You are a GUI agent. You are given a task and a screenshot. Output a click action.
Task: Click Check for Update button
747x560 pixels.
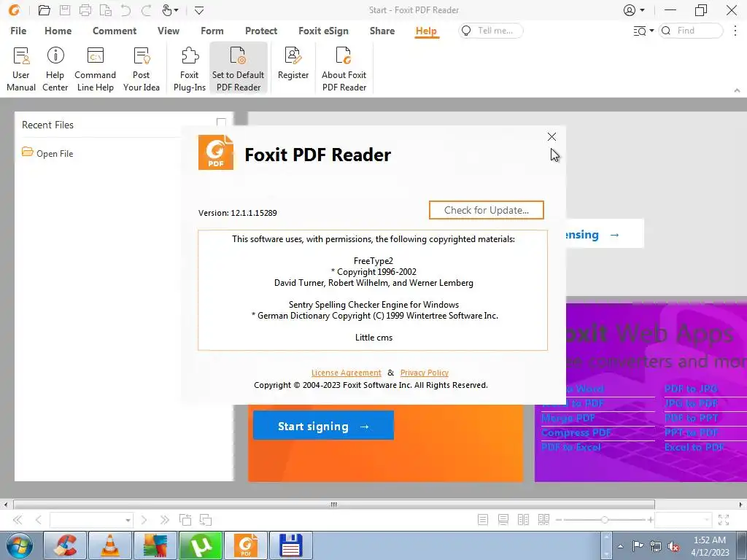pos(487,210)
